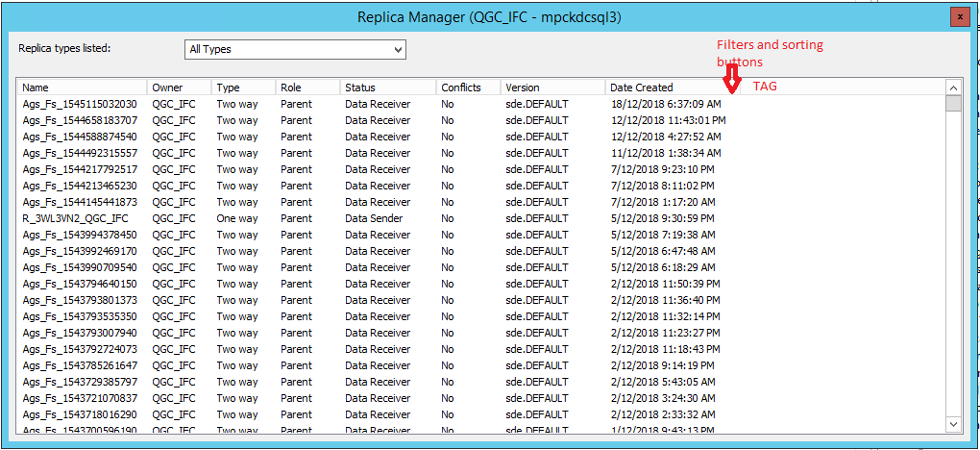The height and width of the screenshot is (450, 980).
Task: Click the One way type cell
Action: (237, 218)
